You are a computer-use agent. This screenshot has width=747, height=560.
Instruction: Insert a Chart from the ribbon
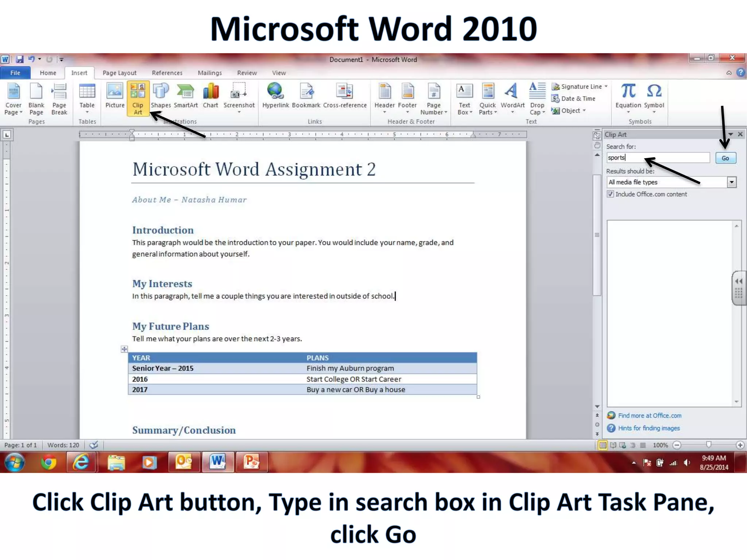pos(210,96)
